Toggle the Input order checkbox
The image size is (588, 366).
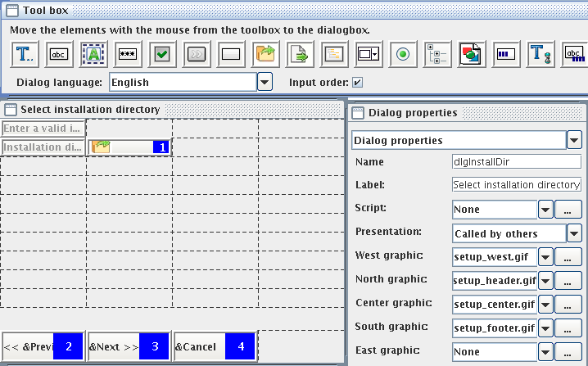358,83
